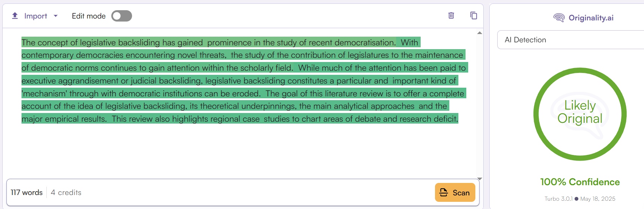Click the 100% Confidence label
The width and height of the screenshot is (644, 209).
[x=580, y=182]
